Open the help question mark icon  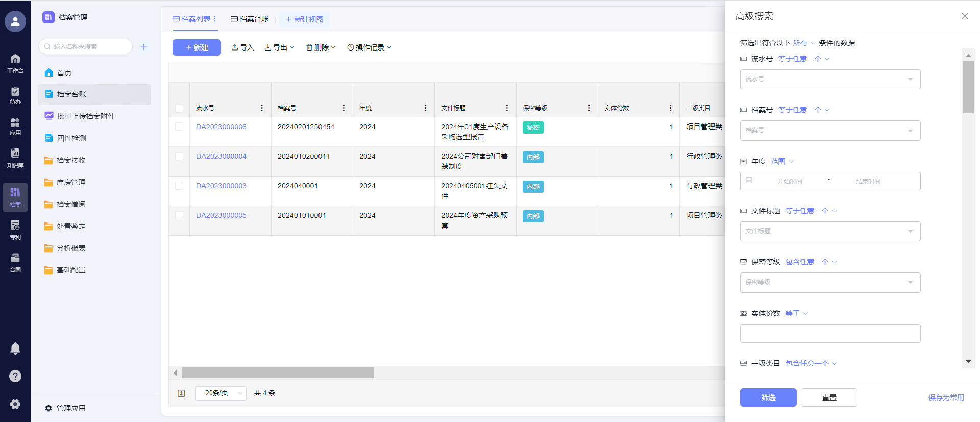tap(15, 376)
